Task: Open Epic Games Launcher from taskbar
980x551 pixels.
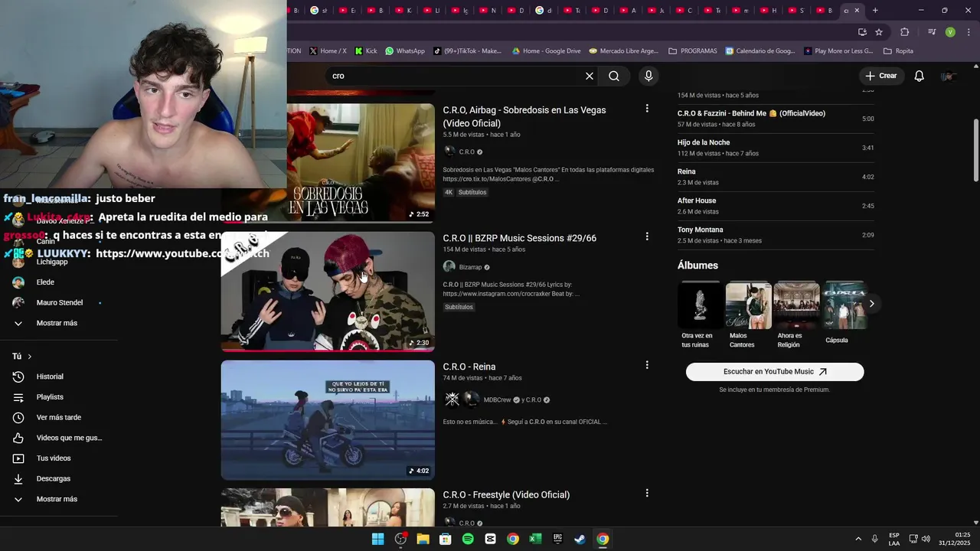Action: pos(558,539)
